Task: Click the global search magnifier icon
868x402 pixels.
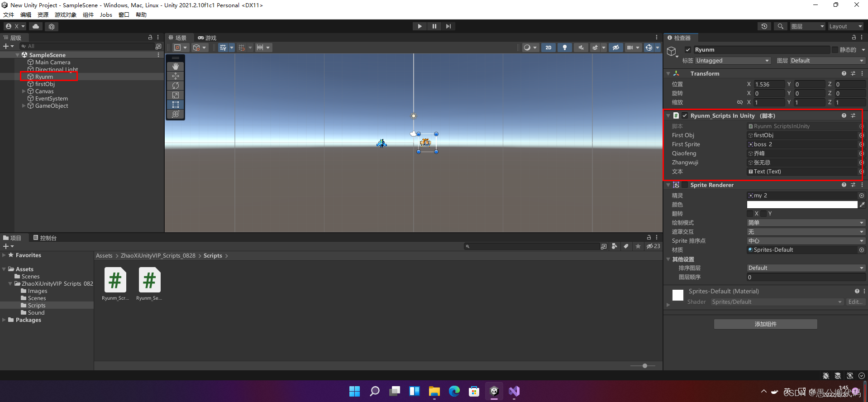Action: [x=780, y=26]
